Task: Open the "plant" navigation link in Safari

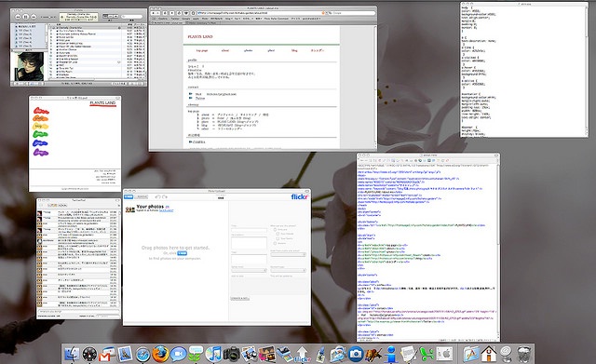Action: 271,50
